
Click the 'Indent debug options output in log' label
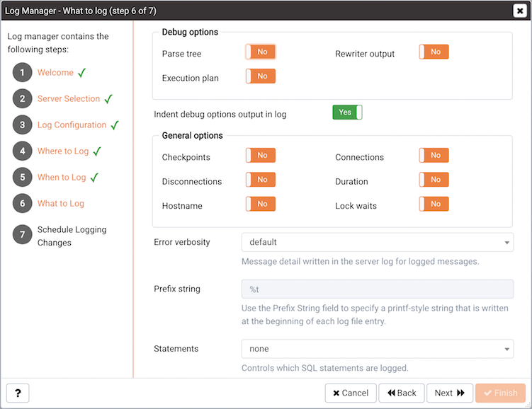pos(220,115)
